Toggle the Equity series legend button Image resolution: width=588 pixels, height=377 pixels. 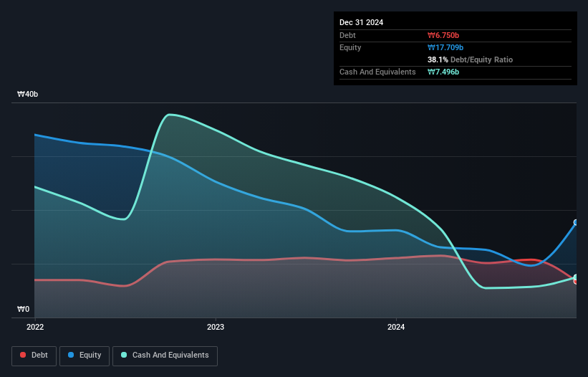tap(85, 355)
